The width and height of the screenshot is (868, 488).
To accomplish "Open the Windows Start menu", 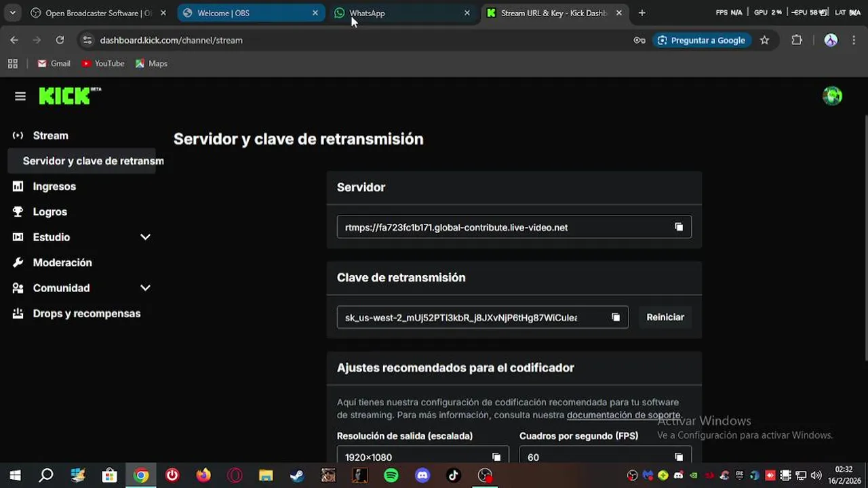I will [x=15, y=476].
